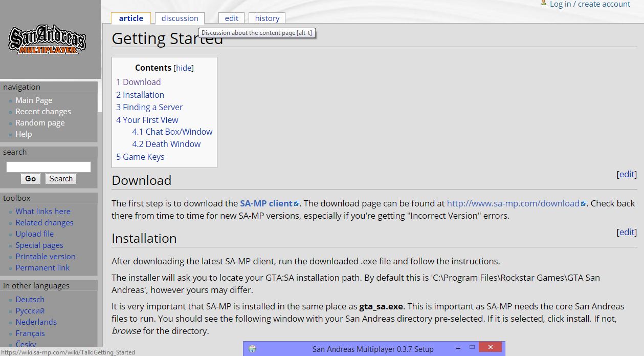Switch language to Deutsch

30,300
